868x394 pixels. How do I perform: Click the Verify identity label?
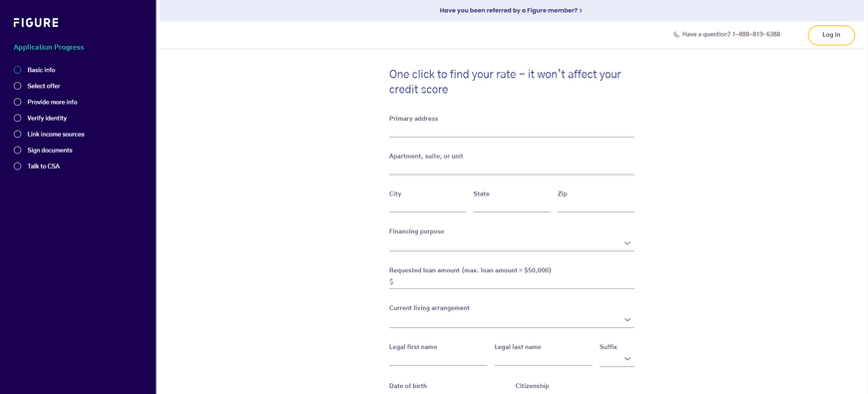coord(47,119)
